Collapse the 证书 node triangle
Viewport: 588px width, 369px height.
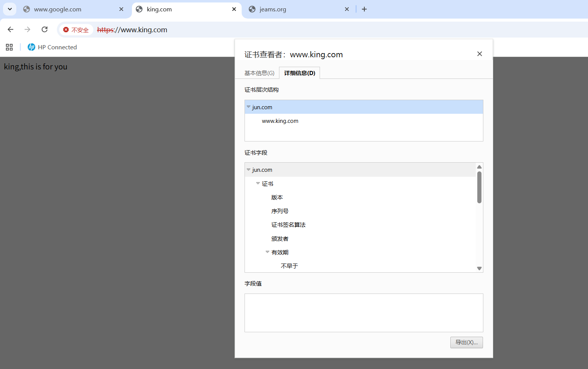[x=258, y=183]
